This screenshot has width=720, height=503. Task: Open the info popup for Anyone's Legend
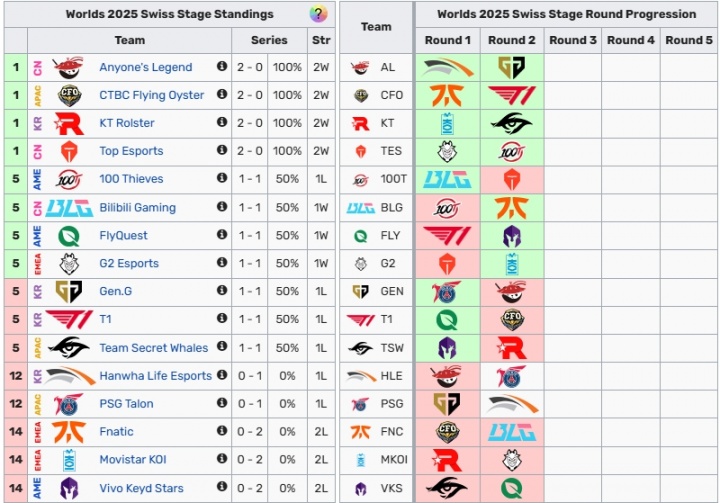pyautogui.click(x=221, y=67)
